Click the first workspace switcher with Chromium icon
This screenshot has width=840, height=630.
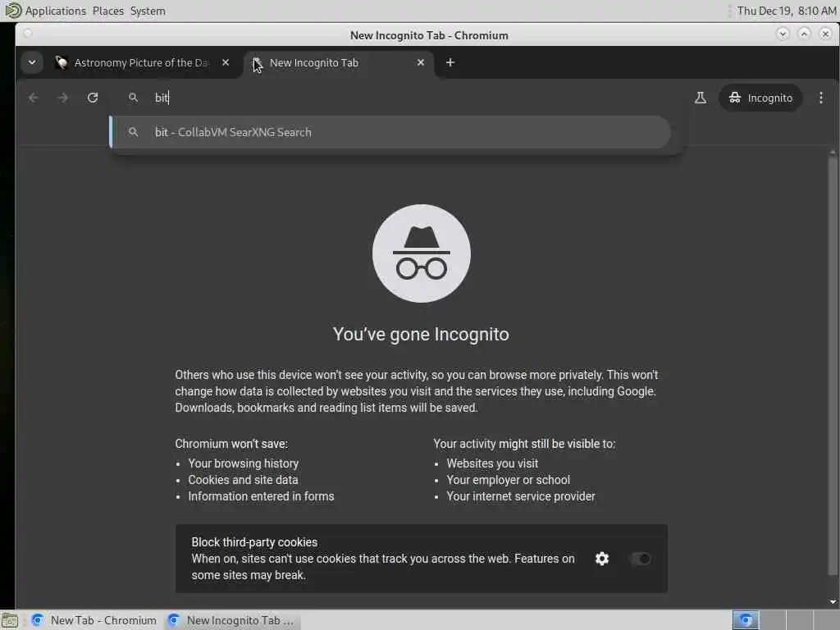(746, 620)
